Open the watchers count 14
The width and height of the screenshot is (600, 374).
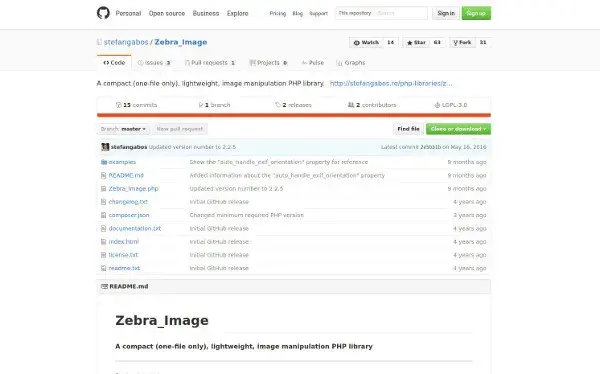(390, 42)
